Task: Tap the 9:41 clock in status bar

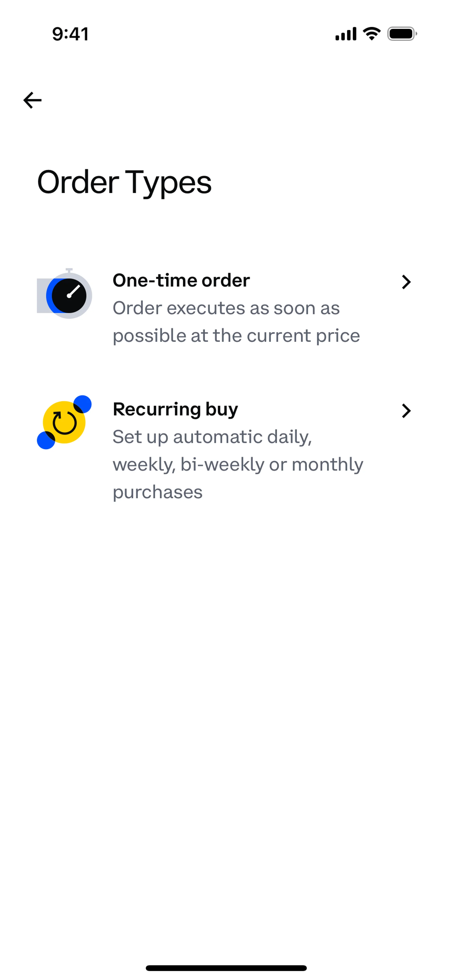Action: pos(70,34)
